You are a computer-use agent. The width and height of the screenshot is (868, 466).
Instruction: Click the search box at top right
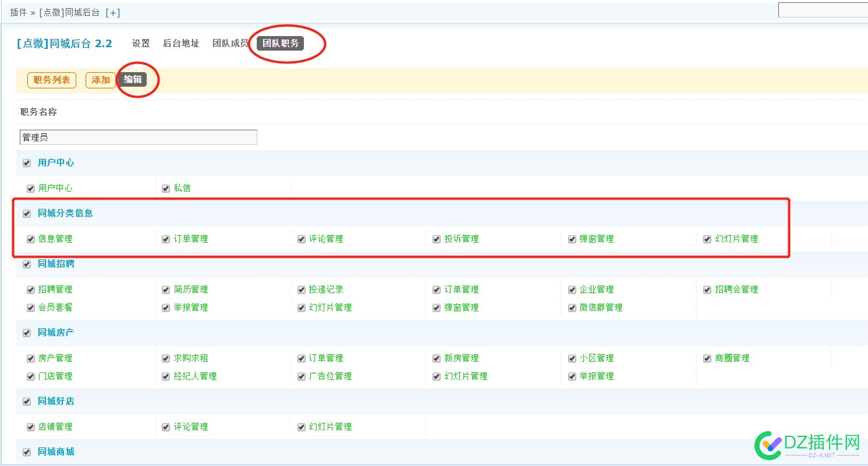(823, 10)
